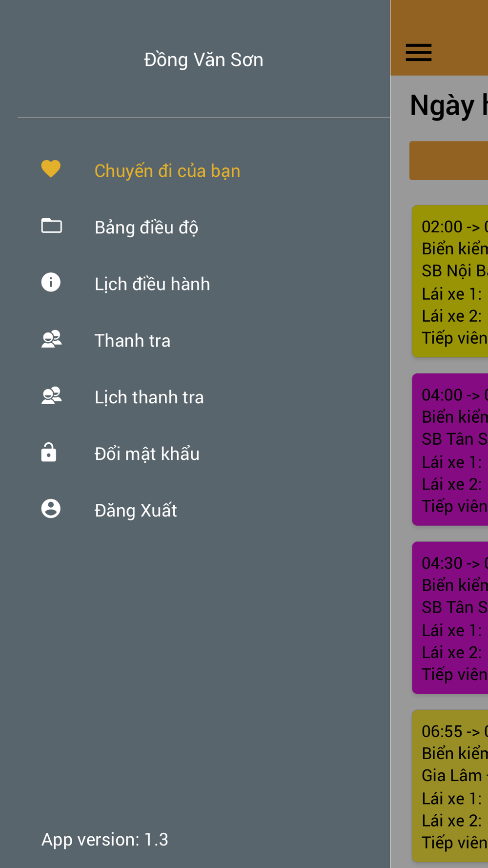The width and height of the screenshot is (488, 868).
Task: Click the folder icon beside Bảng điều độ
Action: [x=51, y=226]
